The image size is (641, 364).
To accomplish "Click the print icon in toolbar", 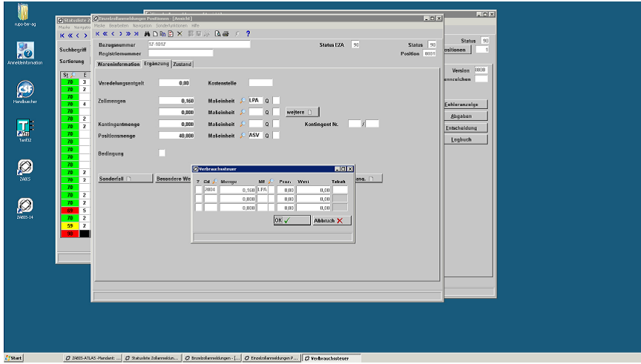I will pyautogui.click(x=225, y=34).
